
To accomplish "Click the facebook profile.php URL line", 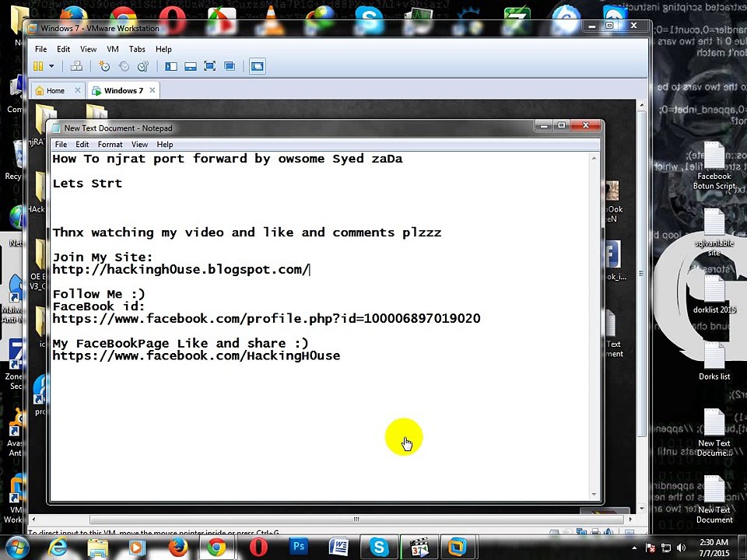I will [x=266, y=319].
